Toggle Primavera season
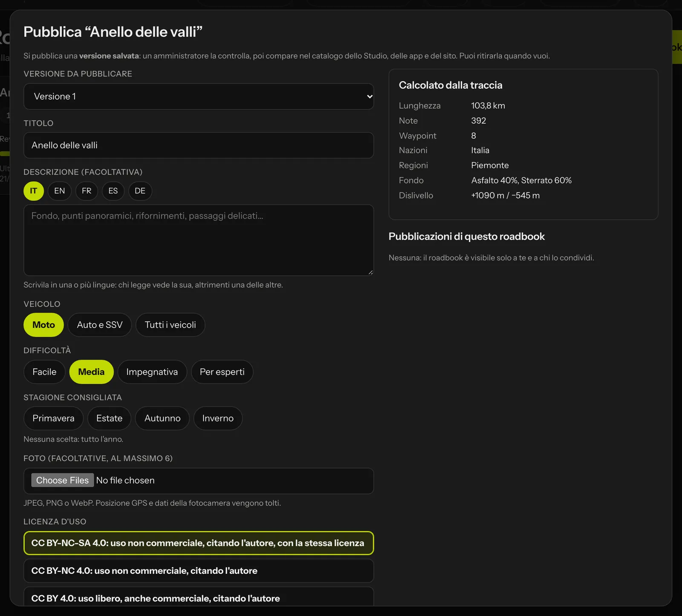Screen dimensions: 682x616 point(53,418)
